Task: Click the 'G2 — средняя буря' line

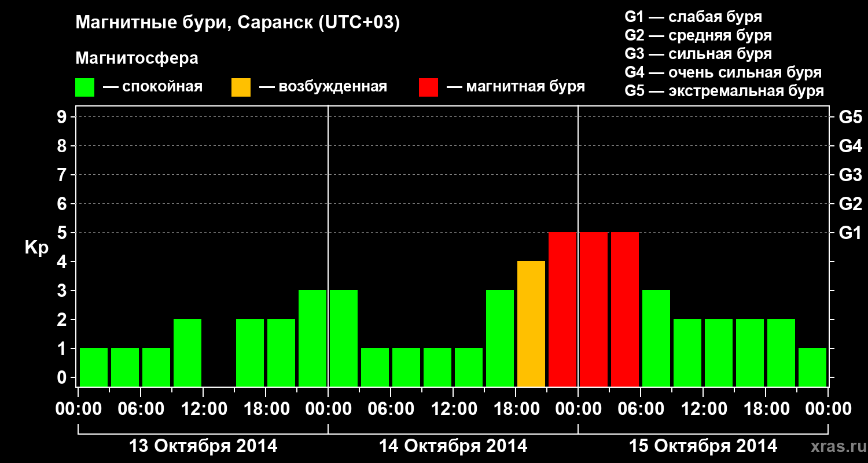Action: tap(698, 35)
